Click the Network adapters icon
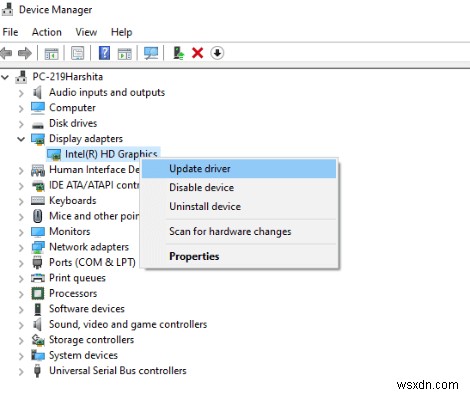 click(x=38, y=247)
